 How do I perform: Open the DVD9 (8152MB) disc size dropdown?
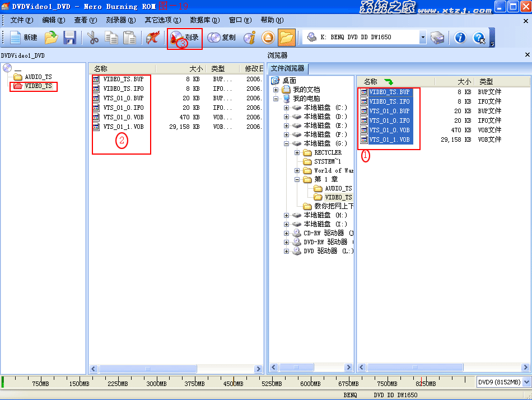click(x=526, y=382)
